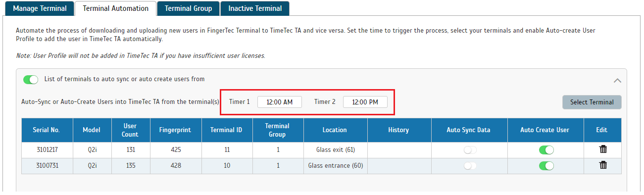644x195 pixels.
Task: Toggle the list of terminals auto sync switch
Action: pyautogui.click(x=31, y=80)
